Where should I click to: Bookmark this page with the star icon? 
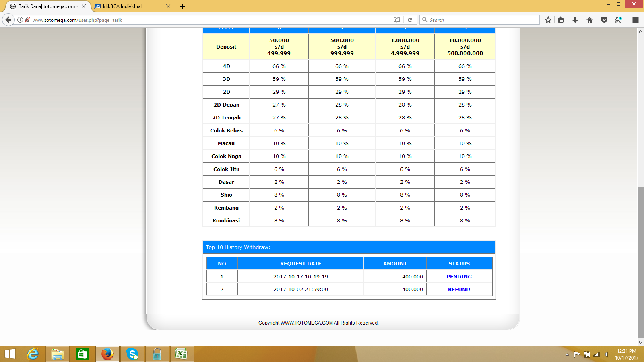(548, 20)
